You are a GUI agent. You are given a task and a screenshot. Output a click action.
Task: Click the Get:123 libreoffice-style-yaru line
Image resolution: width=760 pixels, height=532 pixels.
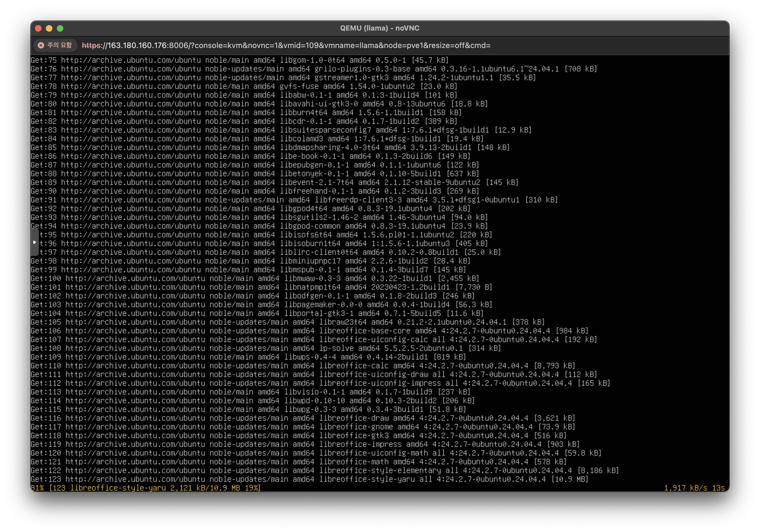(309, 479)
